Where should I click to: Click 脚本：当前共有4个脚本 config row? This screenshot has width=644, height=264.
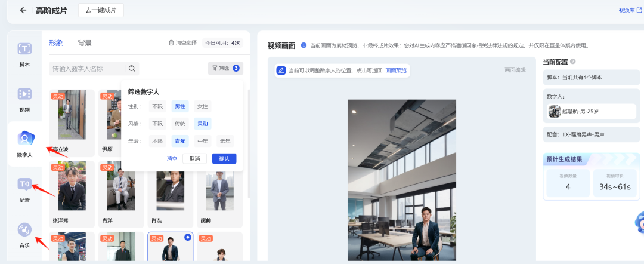pyautogui.click(x=592, y=77)
